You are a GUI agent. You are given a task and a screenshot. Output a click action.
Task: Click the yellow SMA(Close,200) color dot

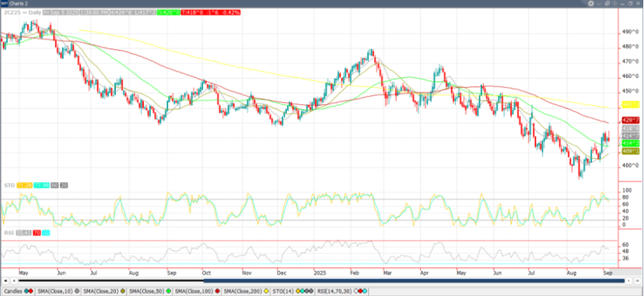coord(265,291)
